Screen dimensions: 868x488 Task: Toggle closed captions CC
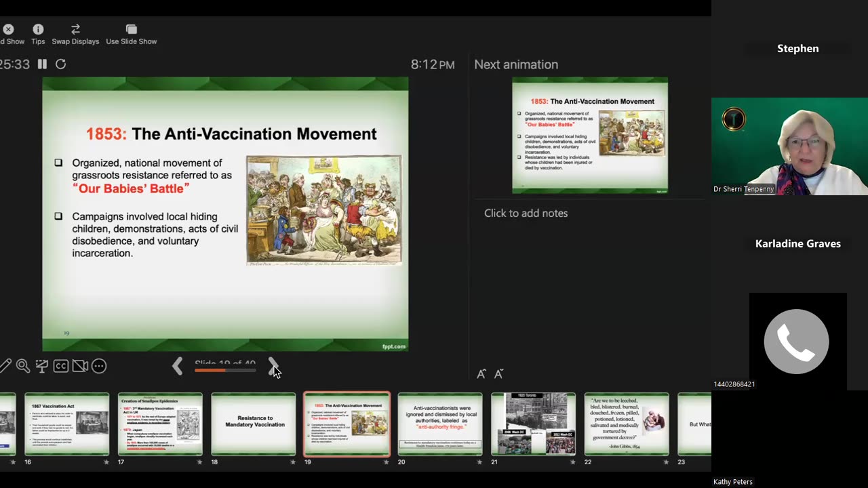pos(60,366)
